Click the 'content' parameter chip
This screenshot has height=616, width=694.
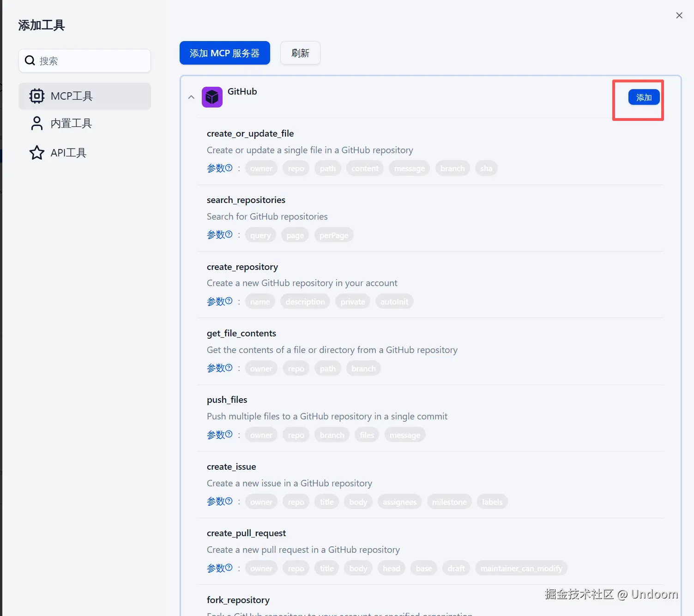point(365,168)
